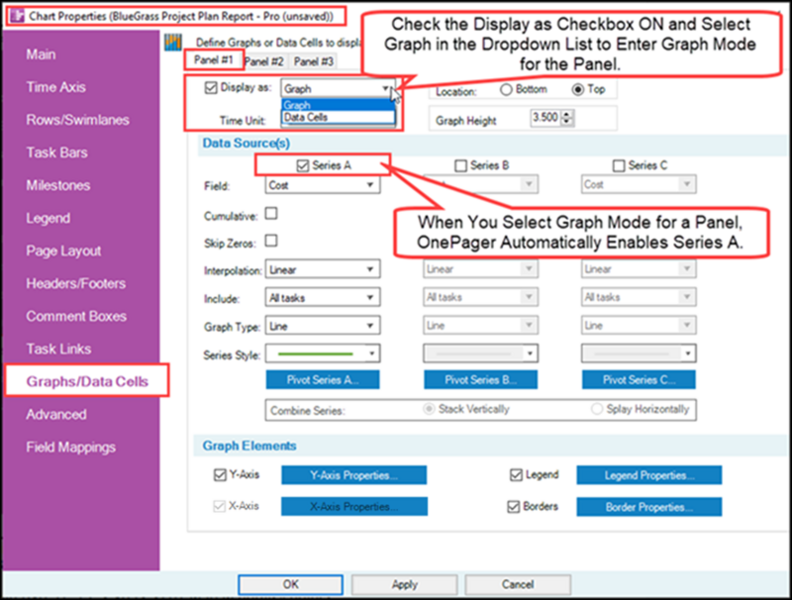The width and height of the screenshot is (792, 600).
Task: Click Cancel to discard changes
Action: coord(518,584)
